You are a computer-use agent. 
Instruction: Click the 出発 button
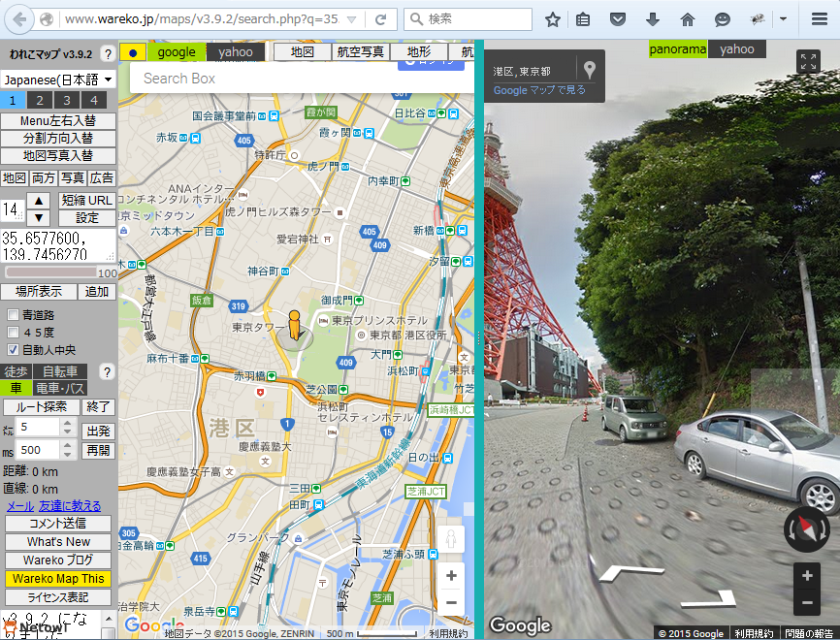tap(99, 432)
